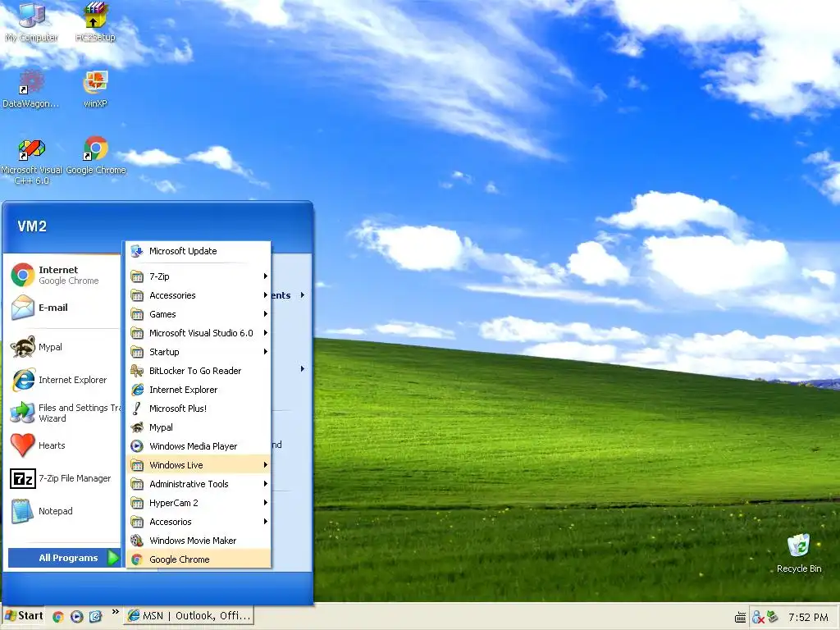Screen dimensions: 840x630
Task: Select the DataWagon desktop shortcut
Action: tap(31, 89)
